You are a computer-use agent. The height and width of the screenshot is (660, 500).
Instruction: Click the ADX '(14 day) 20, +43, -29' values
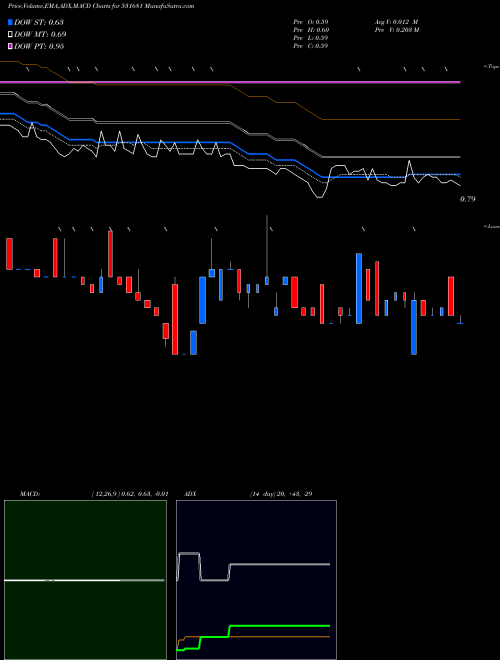[x=281, y=494]
